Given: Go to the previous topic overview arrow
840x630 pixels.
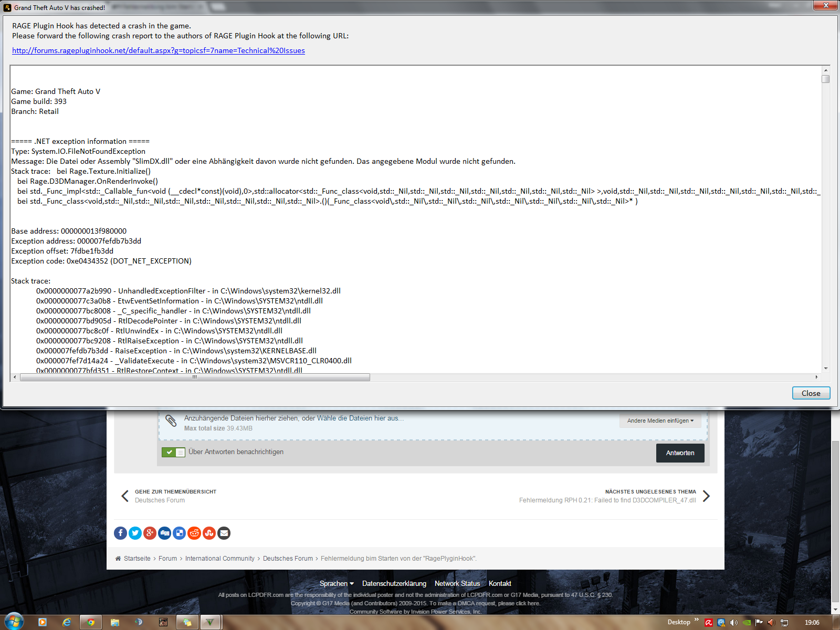Looking at the screenshot, I should pyautogui.click(x=125, y=496).
